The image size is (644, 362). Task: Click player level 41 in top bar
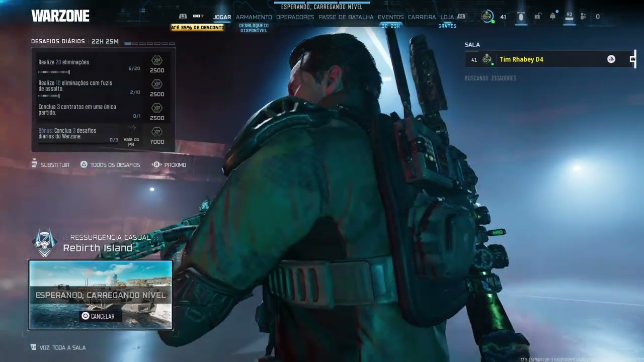pos(503,17)
